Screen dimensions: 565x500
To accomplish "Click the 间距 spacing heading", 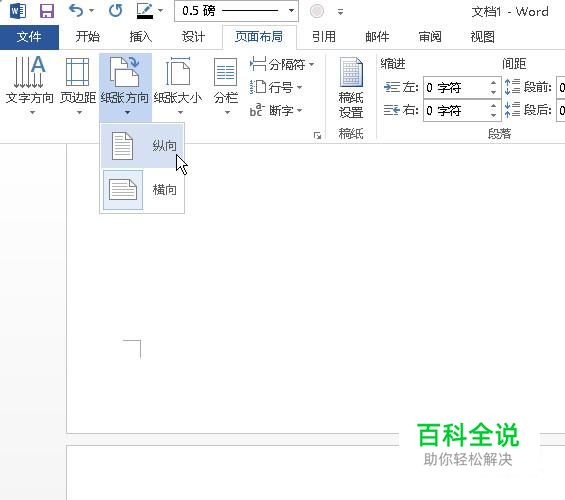I will [x=514, y=64].
